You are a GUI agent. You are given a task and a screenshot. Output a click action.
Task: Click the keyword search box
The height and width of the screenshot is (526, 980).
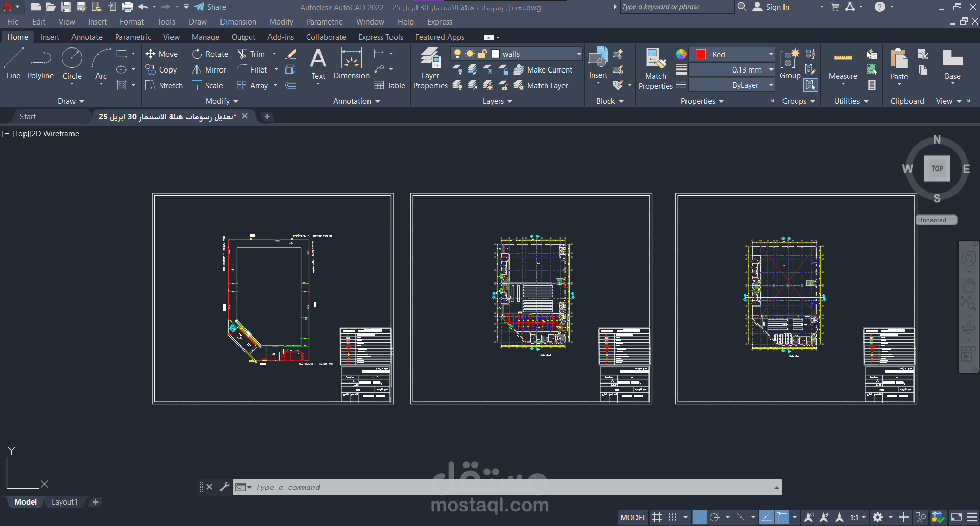coord(676,7)
